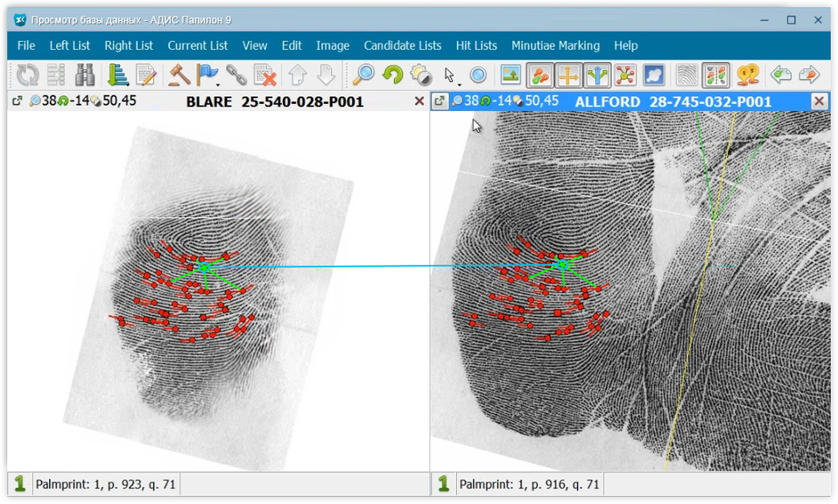The width and height of the screenshot is (838, 504).
Task: Toggle the orange crosshair axes button
Action: [x=569, y=75]
